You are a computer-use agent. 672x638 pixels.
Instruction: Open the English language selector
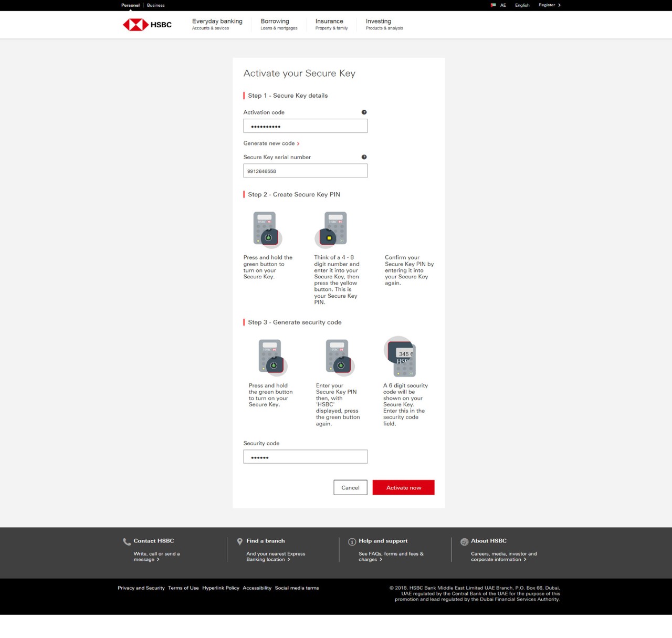[522, 5]
